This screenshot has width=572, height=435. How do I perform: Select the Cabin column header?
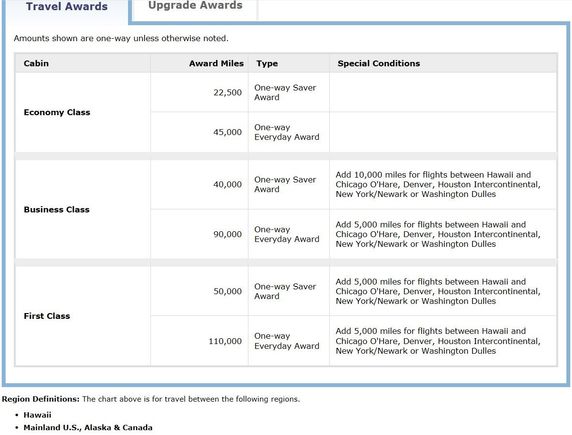(x=36, y=63)
